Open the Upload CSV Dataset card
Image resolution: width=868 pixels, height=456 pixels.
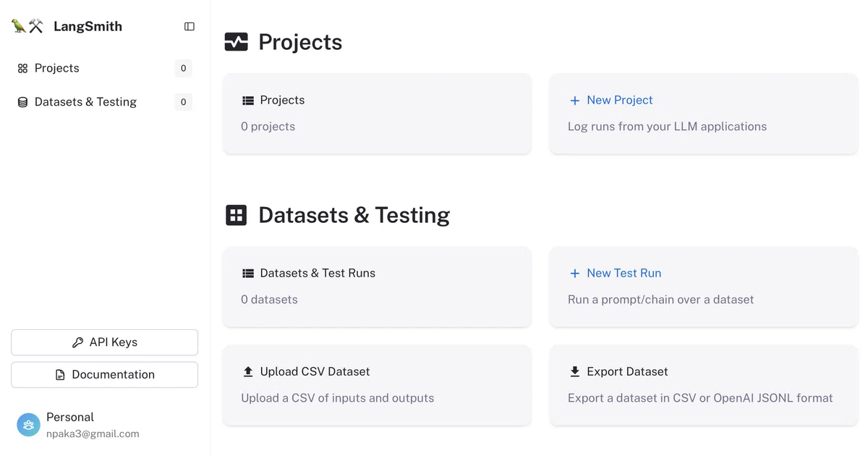(377, 385)
